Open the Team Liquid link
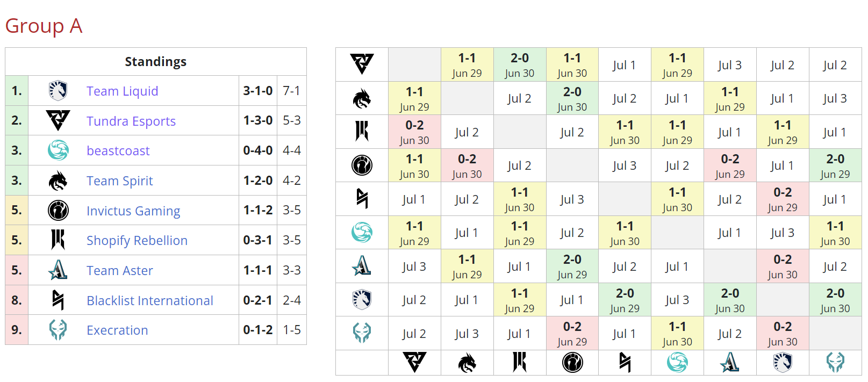Image resolution: width=868 pixels, height=382 pixels. 122,91
